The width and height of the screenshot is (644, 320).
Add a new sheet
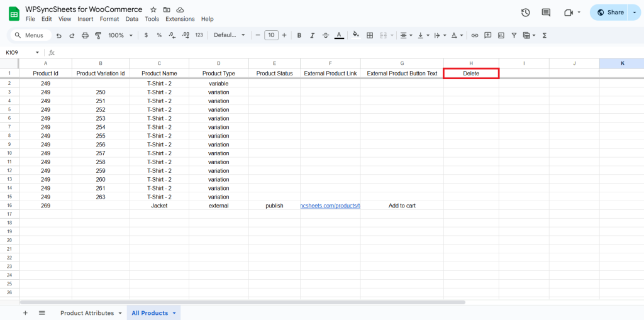coord(25,313)
